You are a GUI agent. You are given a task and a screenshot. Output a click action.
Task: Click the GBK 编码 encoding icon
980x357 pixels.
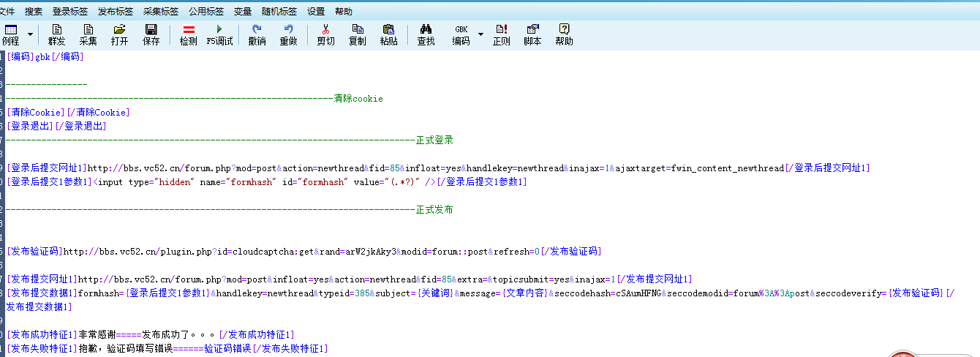pos(461,34)
